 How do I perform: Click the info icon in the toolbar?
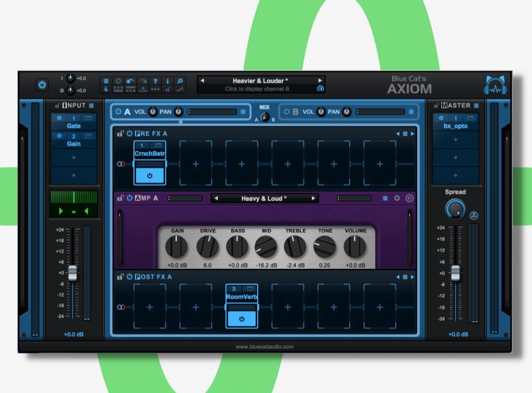click(167, 81)
